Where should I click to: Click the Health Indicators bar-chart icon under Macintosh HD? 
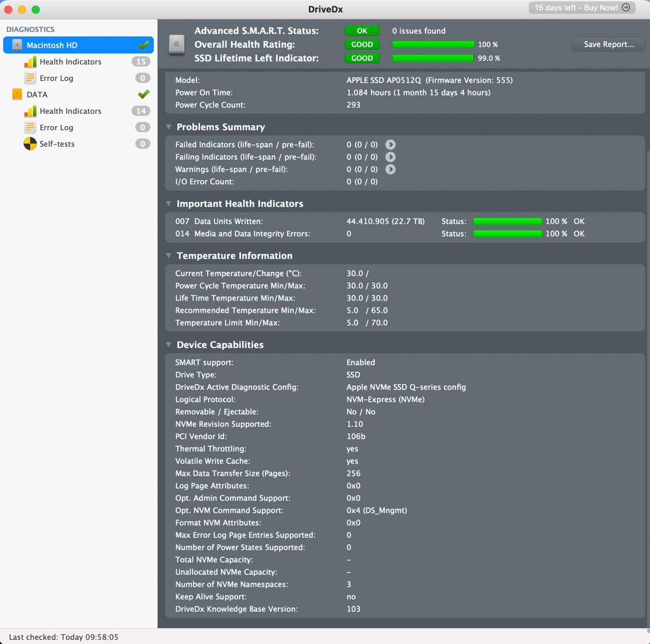(x=30, y=61)
